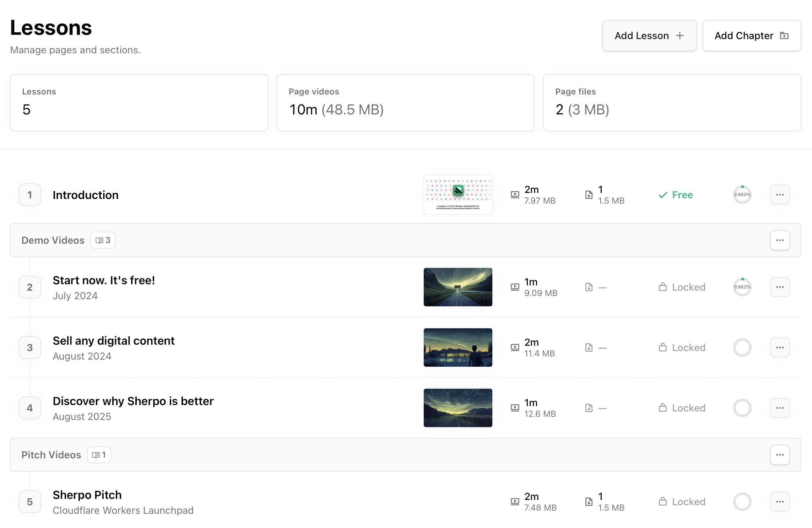Click the green checkmark next to Free
The width and height of the screenshot is (812, 528).
click(662, 195)
